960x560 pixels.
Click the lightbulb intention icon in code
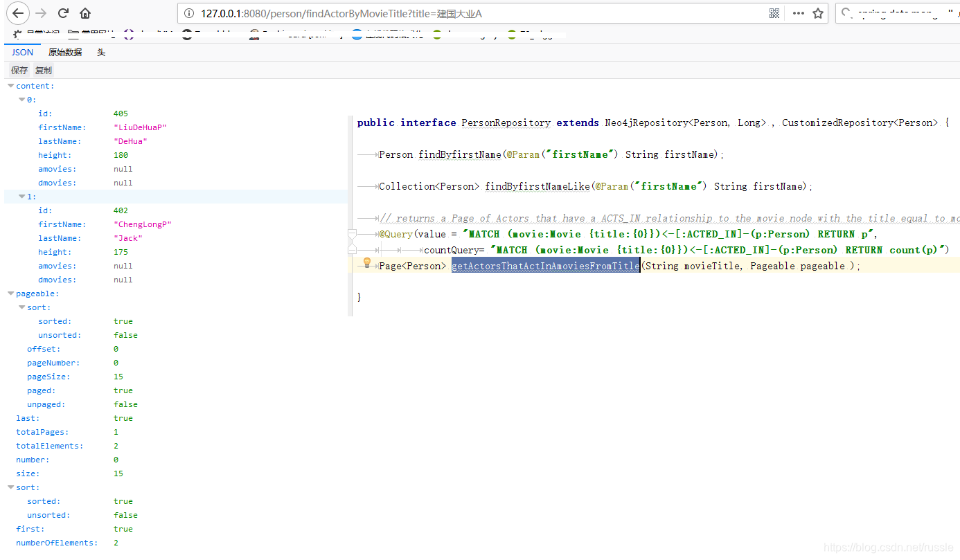(368, 262)
